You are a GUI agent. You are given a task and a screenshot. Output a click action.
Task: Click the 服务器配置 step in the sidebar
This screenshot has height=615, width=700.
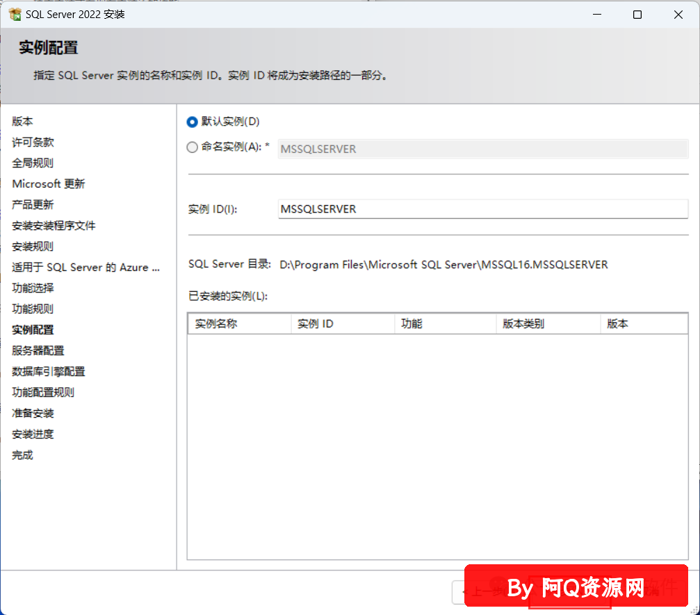[x=38, y=351]
